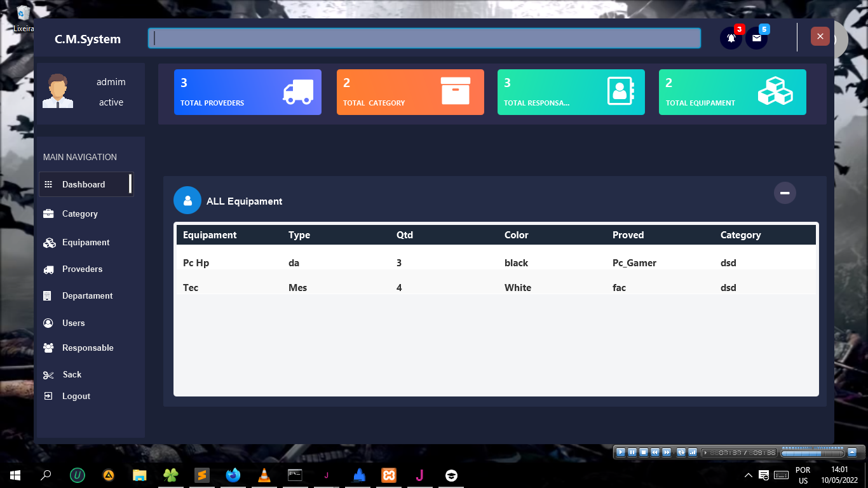Screen dimensions: 868x488
Task: Click the archive box icon on Total Category card
Action: click(x=456, y=91)
